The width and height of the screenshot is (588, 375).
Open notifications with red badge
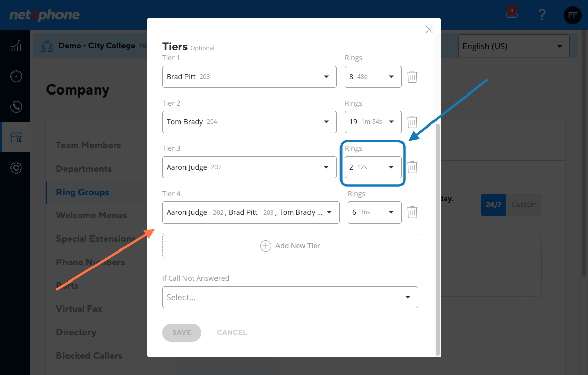click(511, 13)
